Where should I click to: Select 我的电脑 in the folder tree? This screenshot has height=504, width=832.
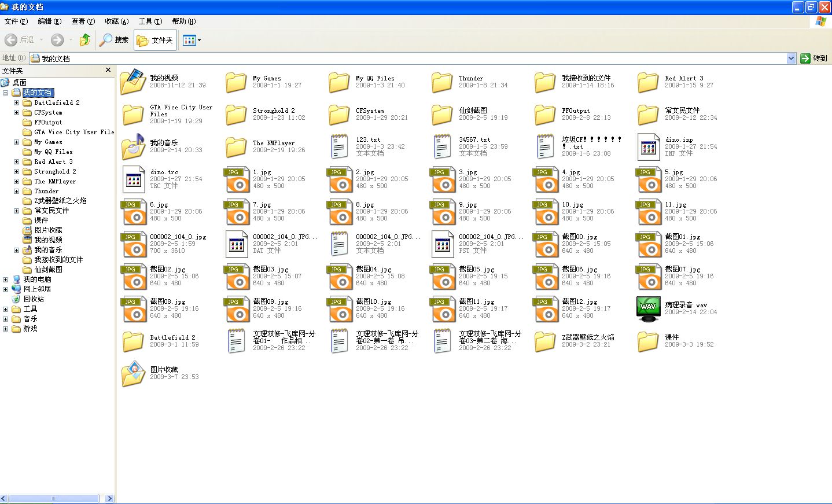pos(37,279)
